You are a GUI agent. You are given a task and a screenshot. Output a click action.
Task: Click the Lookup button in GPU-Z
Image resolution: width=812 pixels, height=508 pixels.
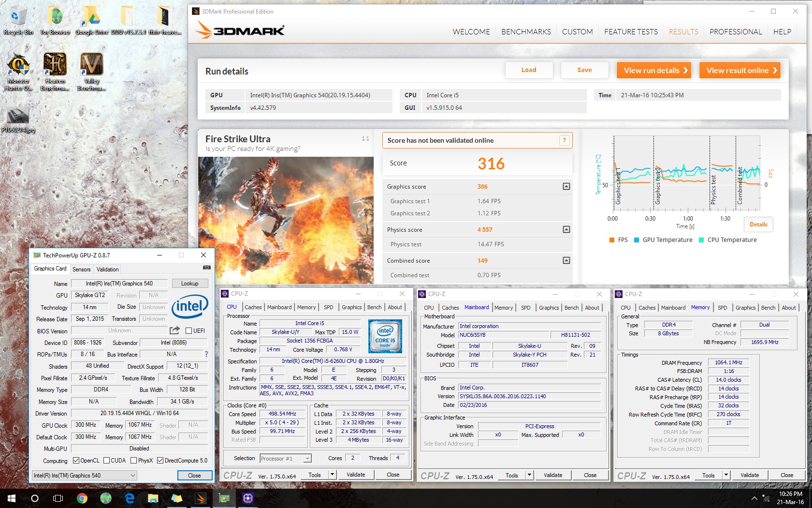pyautogui.click(x=189, y=284)
